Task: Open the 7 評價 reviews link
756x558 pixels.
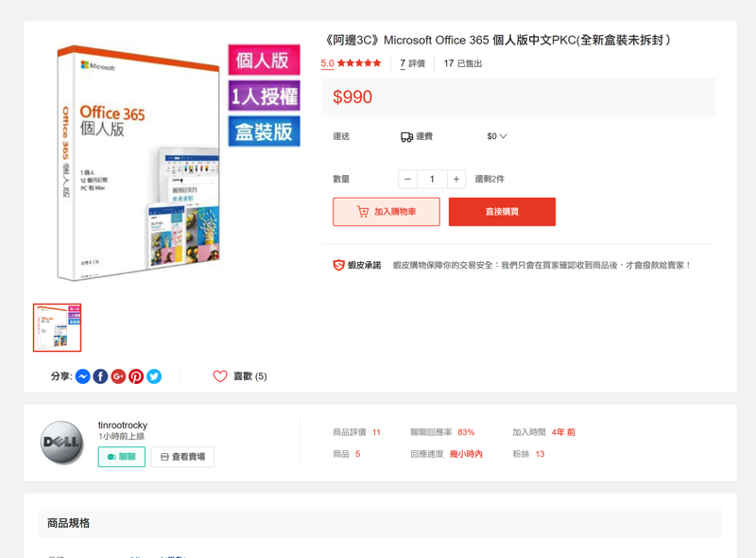Action: point(412,64)
